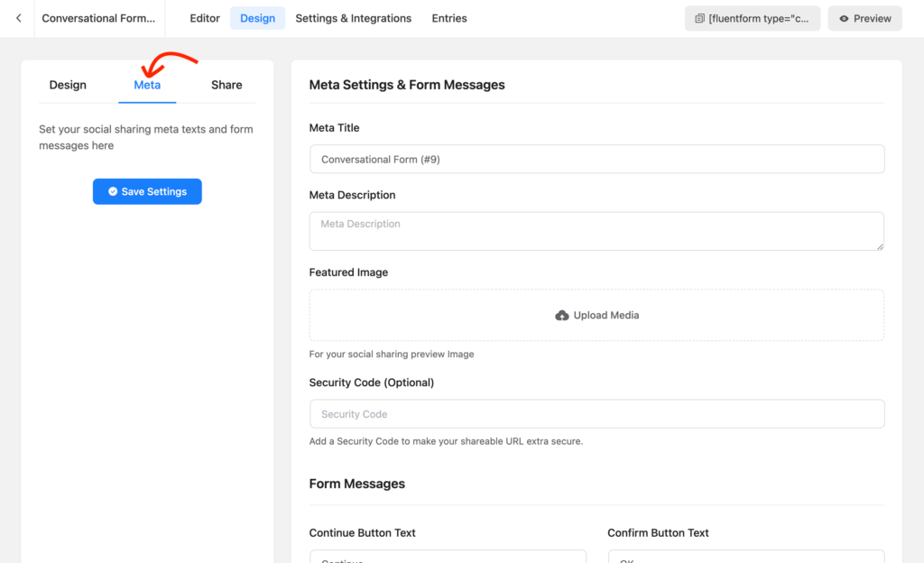Select the Meta tab in the sidebar

[147, 85]
